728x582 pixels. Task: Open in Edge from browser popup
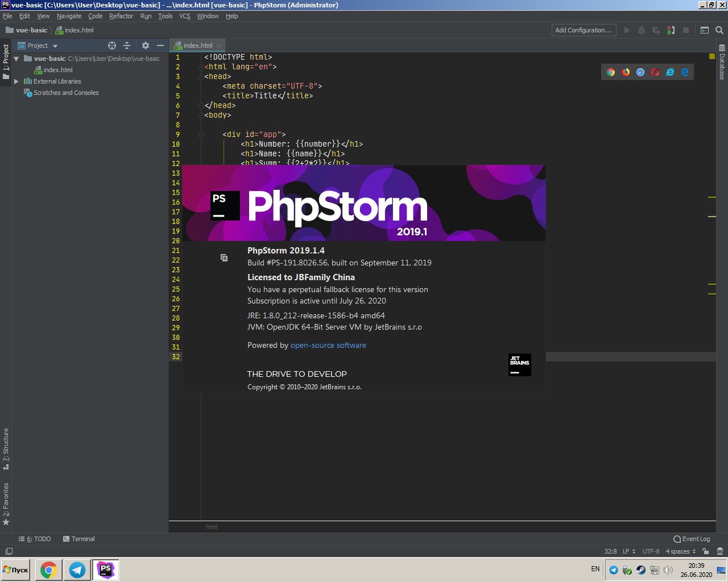[685, 72]
